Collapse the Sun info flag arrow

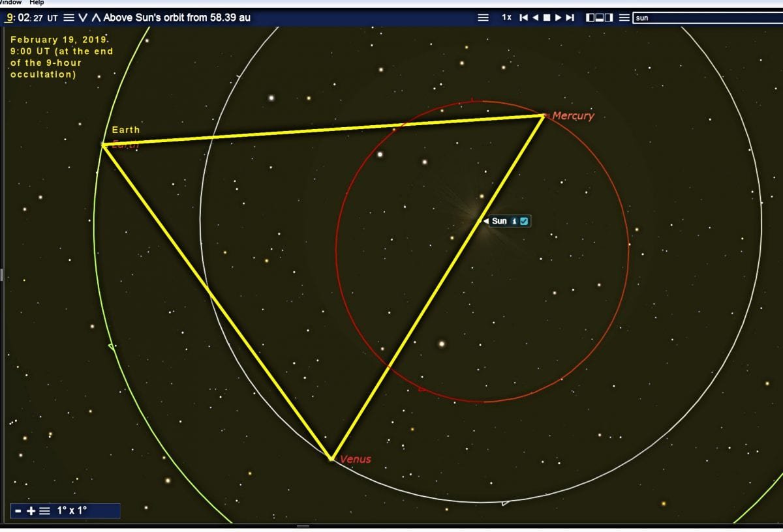coord(485,221)
